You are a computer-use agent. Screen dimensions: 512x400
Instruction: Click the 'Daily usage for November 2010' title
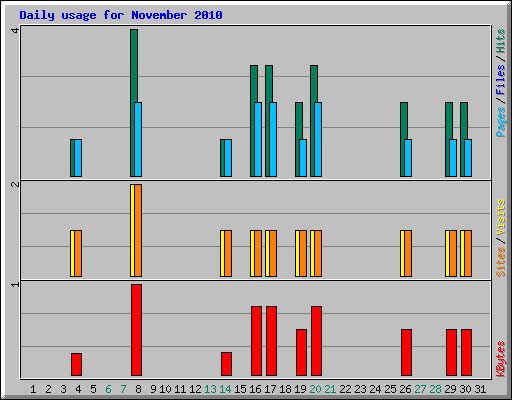click(121, 15)
